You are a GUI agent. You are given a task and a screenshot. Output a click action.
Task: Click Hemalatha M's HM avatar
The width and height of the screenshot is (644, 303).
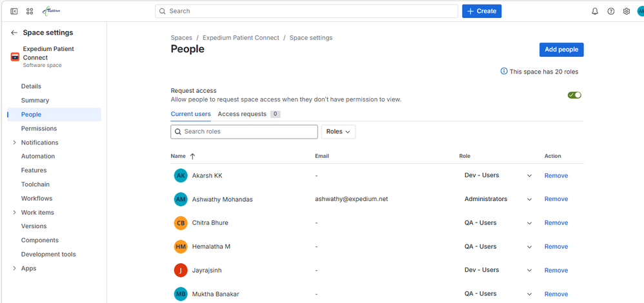click(x=181, y=247)
